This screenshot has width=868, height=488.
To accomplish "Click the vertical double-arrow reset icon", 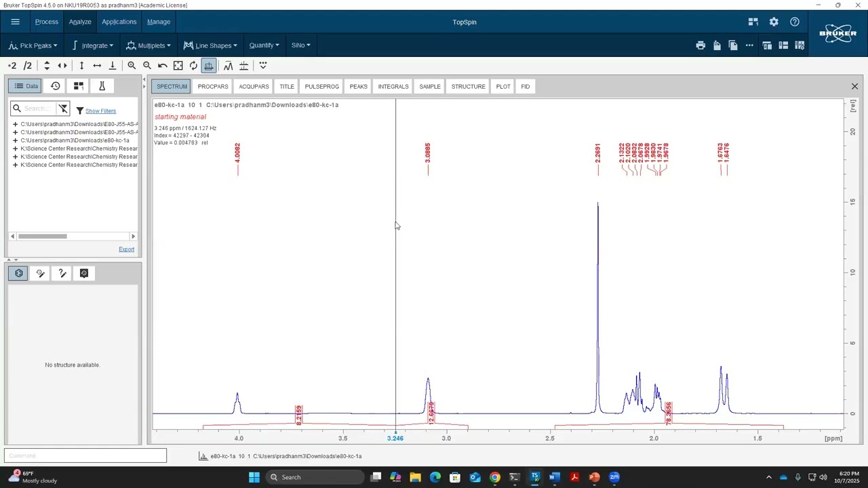I will click(81, 66).
